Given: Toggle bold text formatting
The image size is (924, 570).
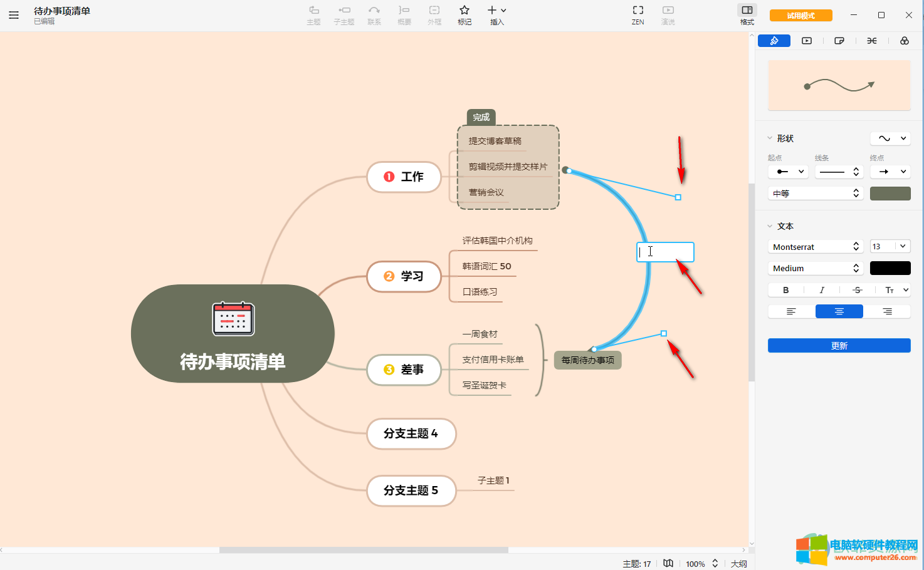Looking at the screenshot, I should 786,290.
